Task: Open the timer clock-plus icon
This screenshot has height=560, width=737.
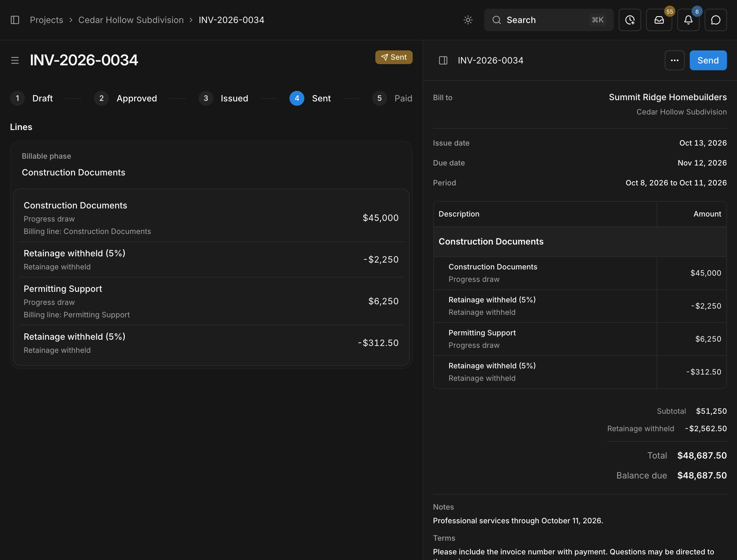Action: (x=630, y=20)
